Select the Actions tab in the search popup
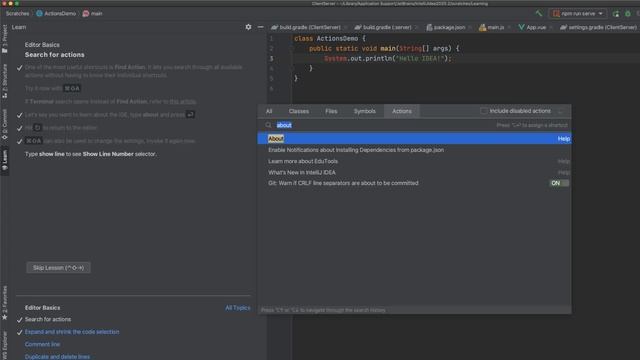 402,111
